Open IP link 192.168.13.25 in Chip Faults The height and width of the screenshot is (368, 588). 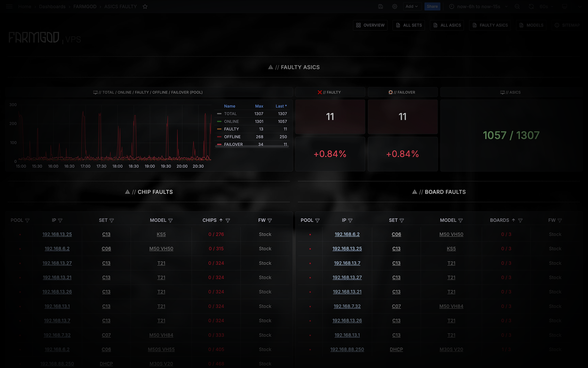pyautogui.click(x=57, y=234)
